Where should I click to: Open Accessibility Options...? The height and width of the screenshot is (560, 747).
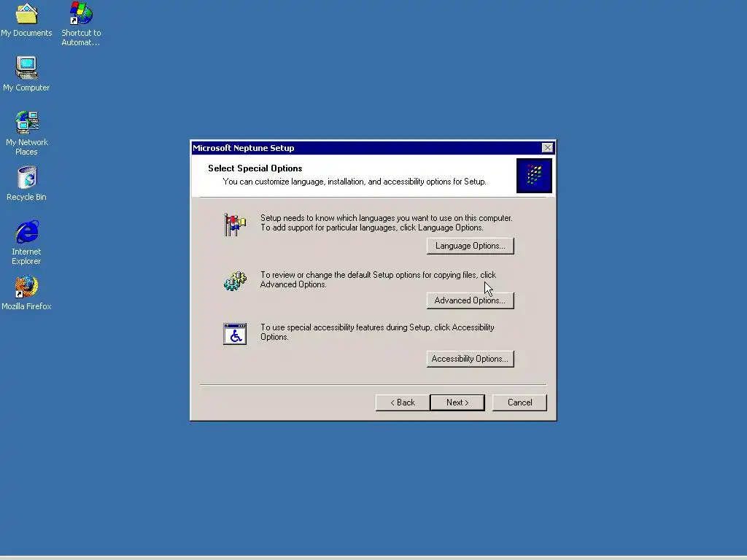[471, 359]
